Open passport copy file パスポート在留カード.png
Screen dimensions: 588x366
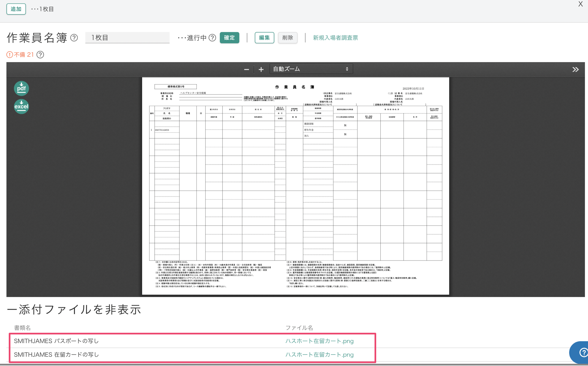tap(319, 341)
